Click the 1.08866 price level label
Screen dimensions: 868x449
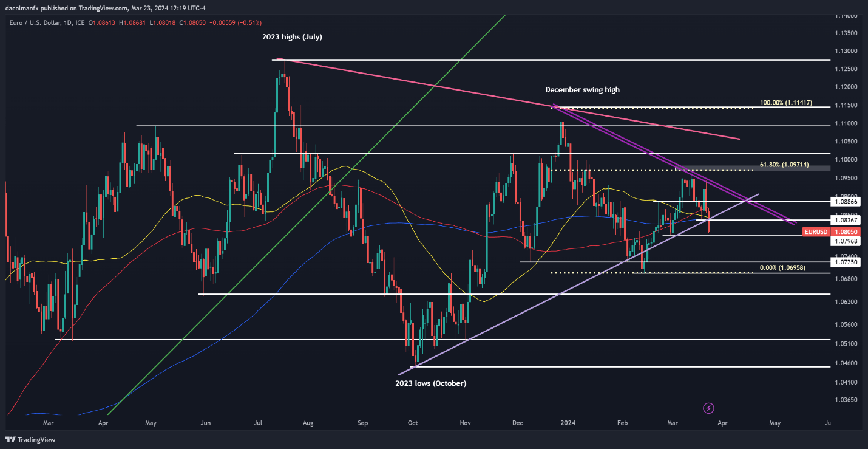[844, 201]
